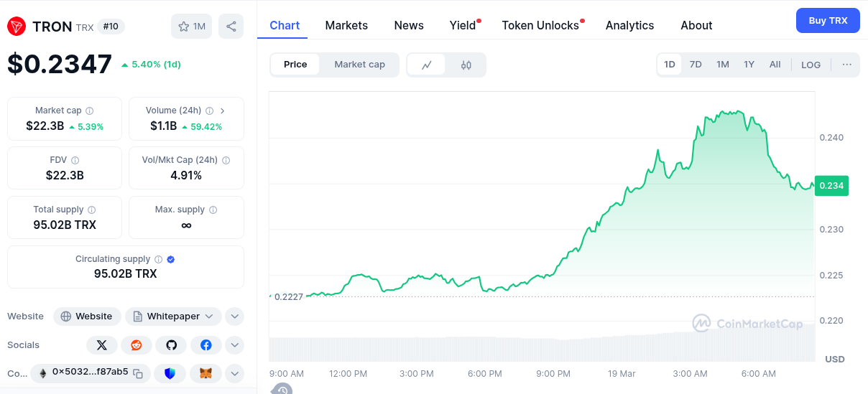Set chart range to 1Y
The height and width of the screenshot is (394, 868).
point(749,65)
